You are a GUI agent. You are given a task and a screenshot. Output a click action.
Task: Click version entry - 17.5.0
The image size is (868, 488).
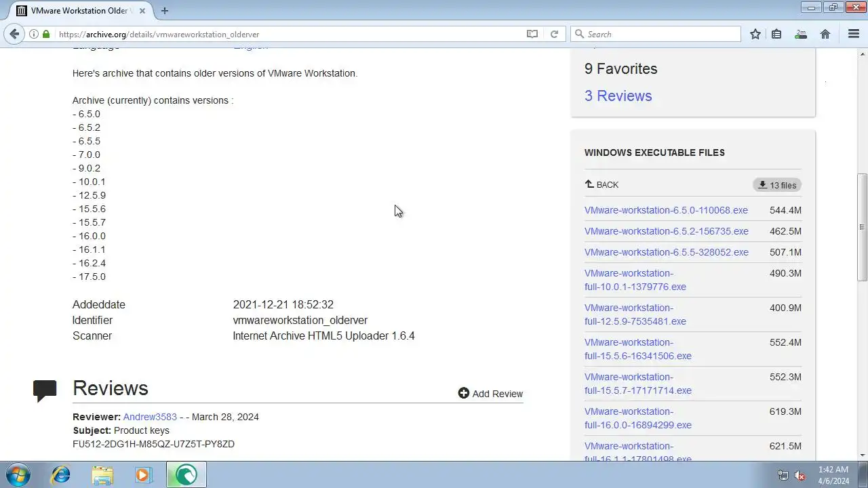89,277
